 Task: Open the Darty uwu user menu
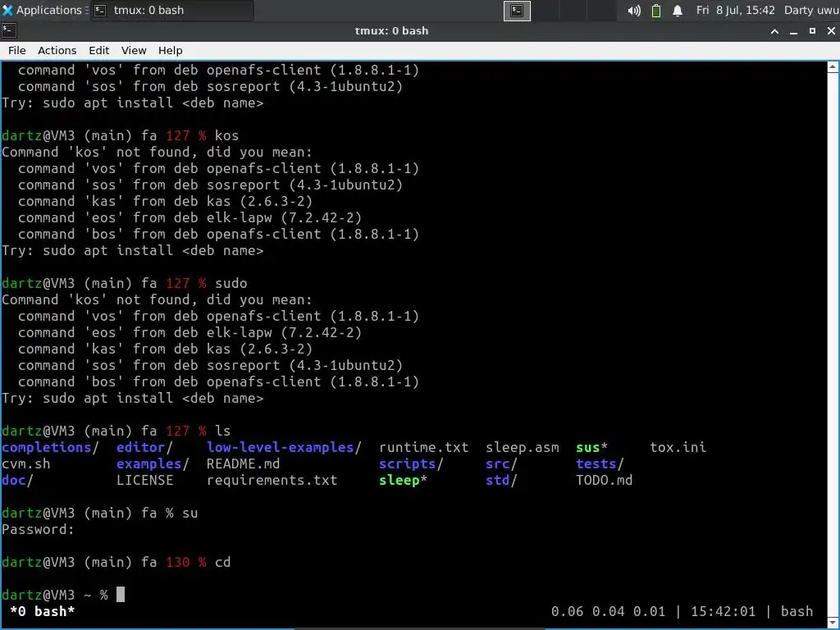click(x=811, y=10)
